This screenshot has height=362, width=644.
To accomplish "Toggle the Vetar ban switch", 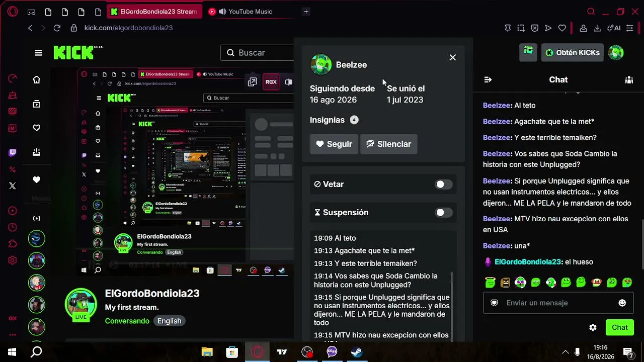I will coord(443,185).
